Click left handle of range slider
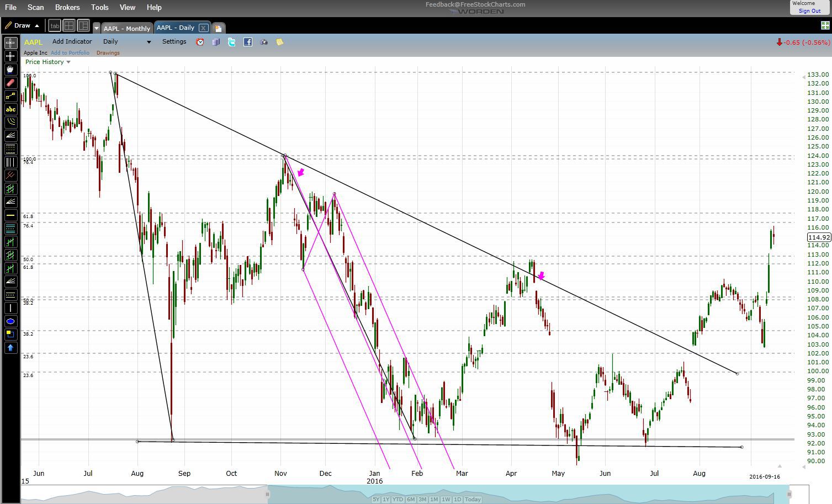The height and width of the screenshot is (504, 832). click(268, 494)
